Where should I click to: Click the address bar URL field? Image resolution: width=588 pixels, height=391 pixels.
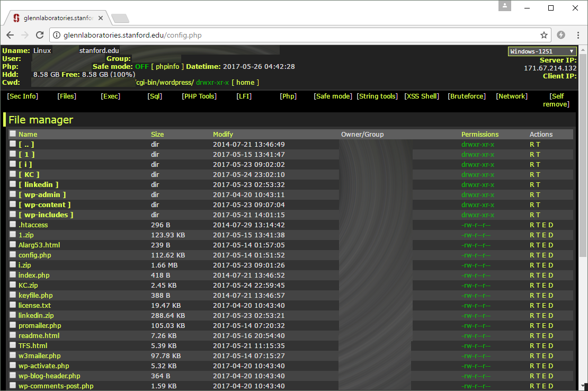pyautogui.click(x=300, y=35)
